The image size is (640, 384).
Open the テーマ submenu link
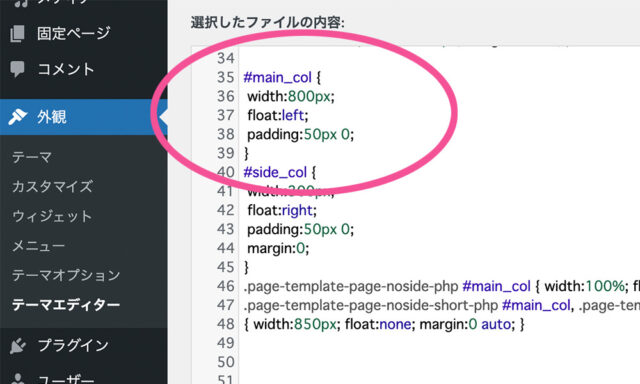pyautogui.click(x=32, y=157)
